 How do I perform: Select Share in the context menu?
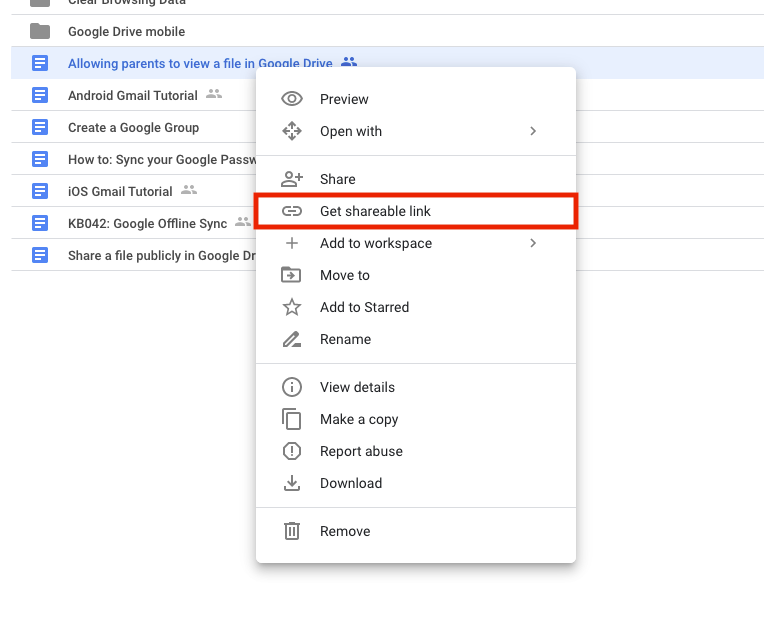(416, 179)
